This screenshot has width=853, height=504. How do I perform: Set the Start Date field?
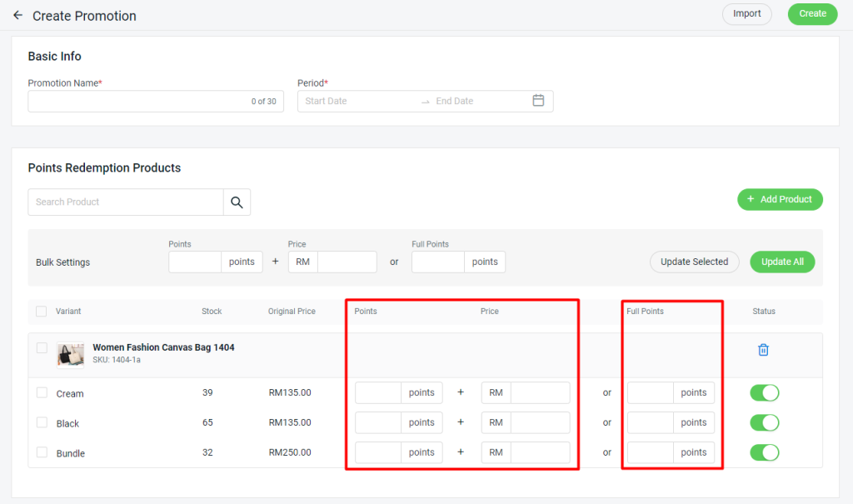pyautogui.click(x=359, y=102)
